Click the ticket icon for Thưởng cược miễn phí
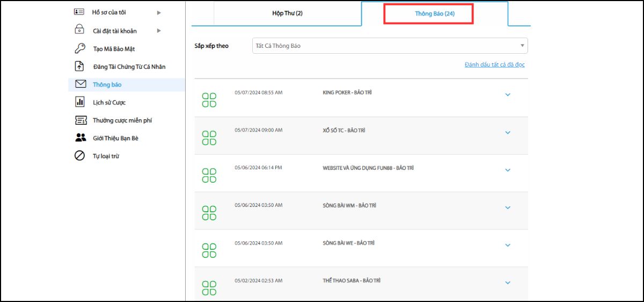Viewport: 644px width, 302px height. click(x=80, y=120)
